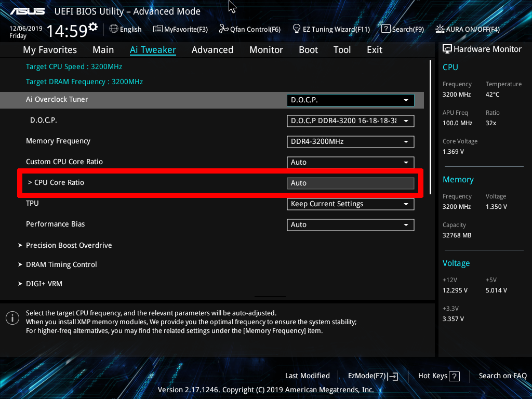
Task: Switch to the Boot tab
Action: (308, 50)
